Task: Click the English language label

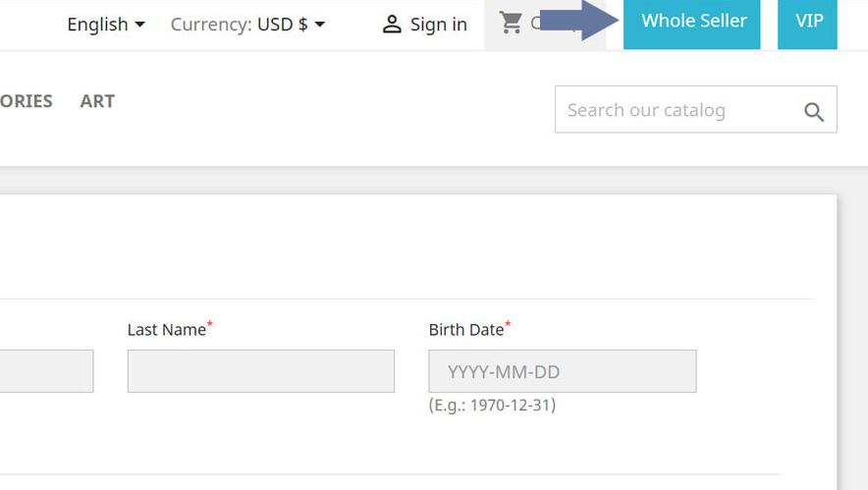Action: [97, 25]
